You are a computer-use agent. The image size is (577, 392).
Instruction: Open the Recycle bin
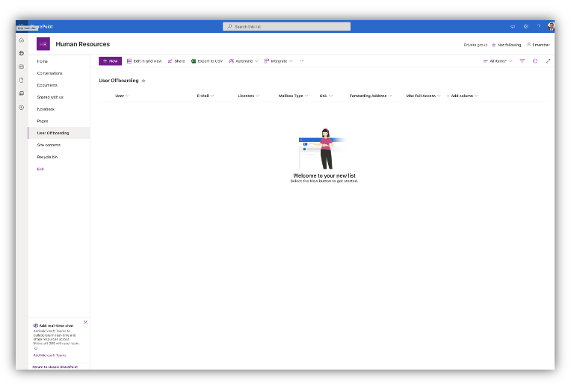pos(47,157)
